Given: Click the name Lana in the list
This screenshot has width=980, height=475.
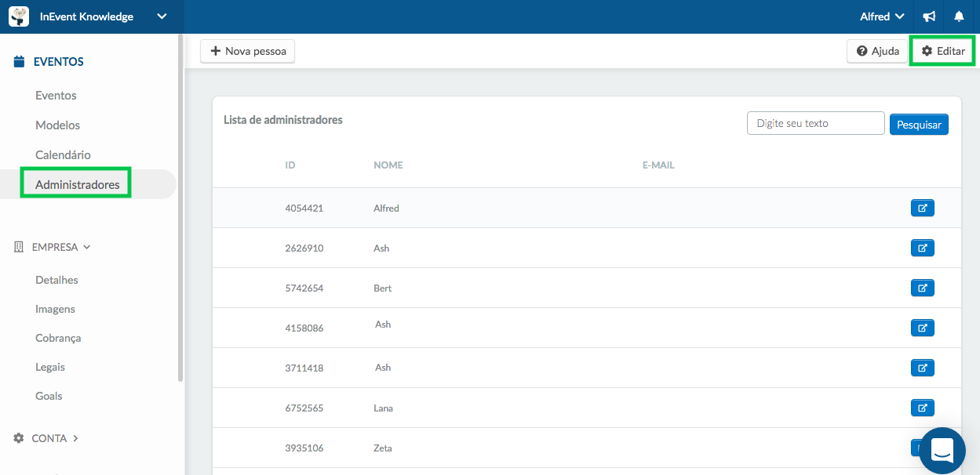Looking at the screenshot, I should pos(384,408).
